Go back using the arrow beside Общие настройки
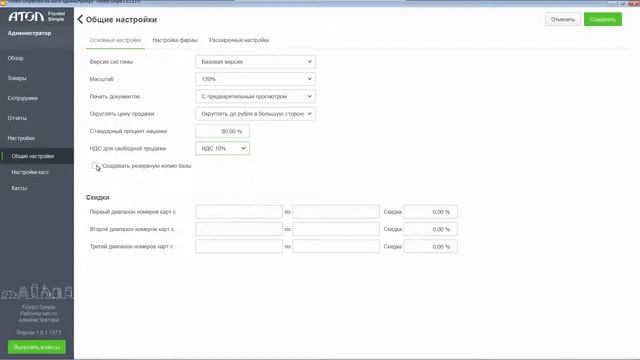 coord(80,19)
